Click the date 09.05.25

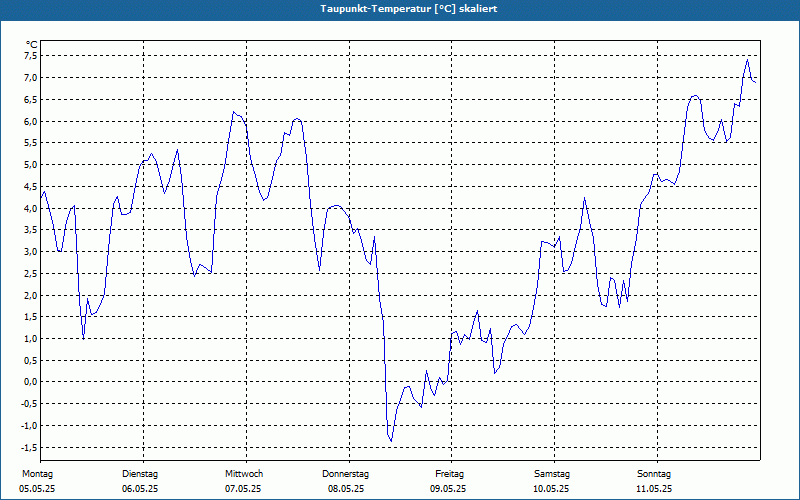point(448,489)
